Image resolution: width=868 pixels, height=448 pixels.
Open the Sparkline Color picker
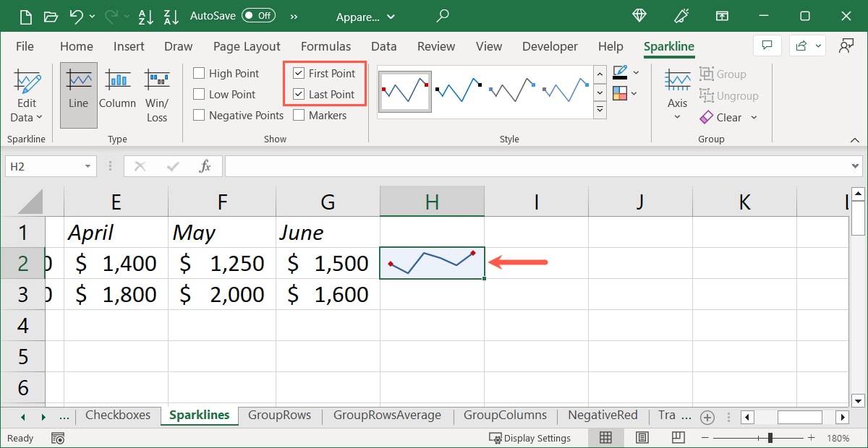click(621, 72)
